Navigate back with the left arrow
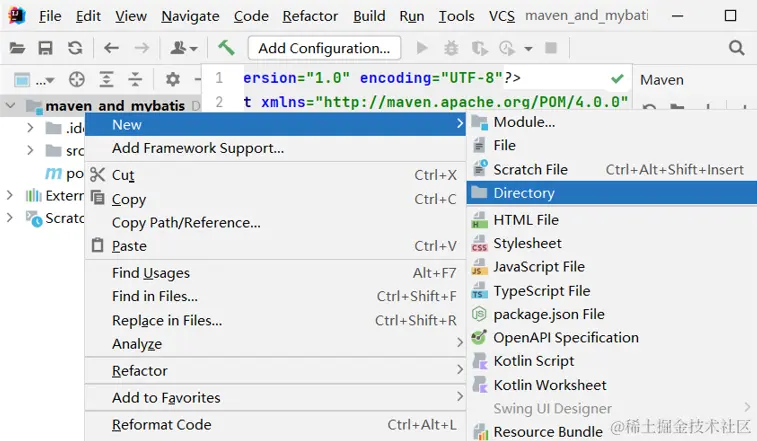Image resolution: width=757 pixels, height=441 pixels. point(111,48)
